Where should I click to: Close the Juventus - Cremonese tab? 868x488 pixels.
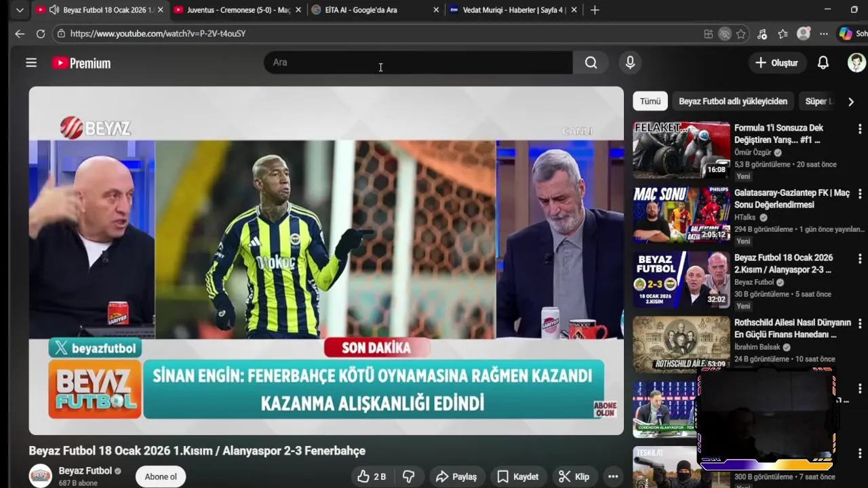(298, 10)
